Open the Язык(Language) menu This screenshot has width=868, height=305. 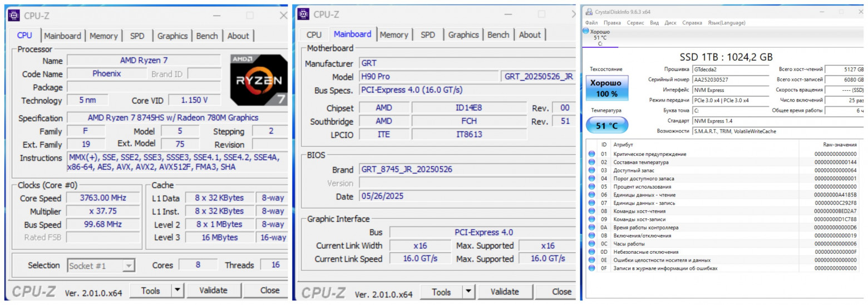tap(726, 23)
